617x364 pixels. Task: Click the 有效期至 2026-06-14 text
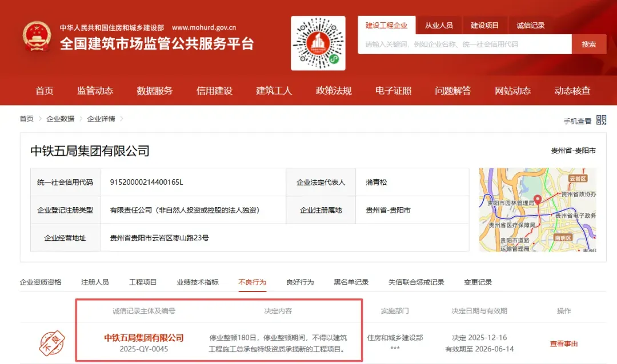coord(480,349)
